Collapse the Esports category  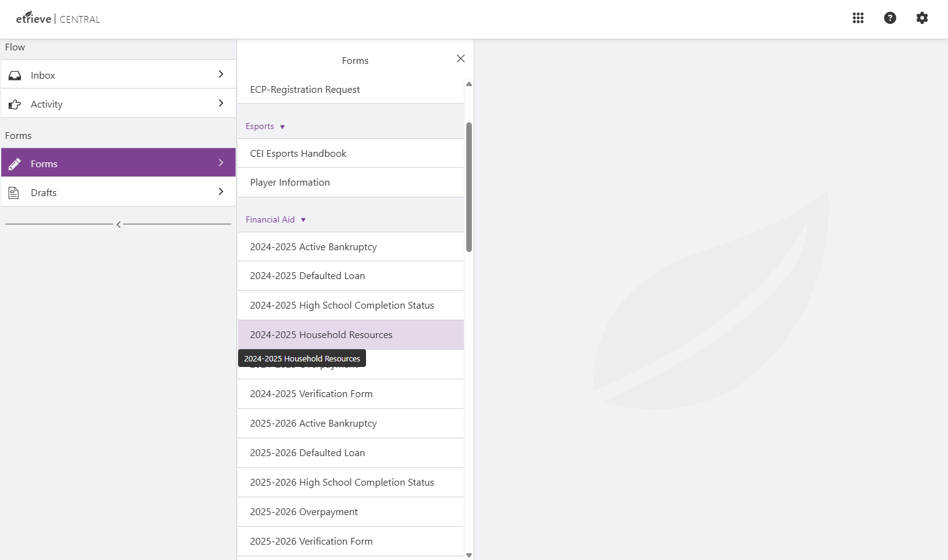(265, 127)
